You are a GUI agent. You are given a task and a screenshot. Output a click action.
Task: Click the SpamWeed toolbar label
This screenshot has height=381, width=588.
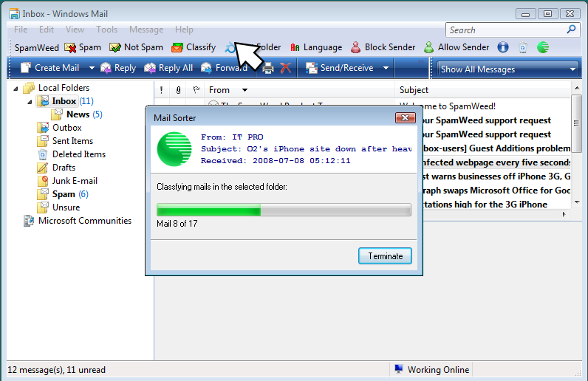37,48
